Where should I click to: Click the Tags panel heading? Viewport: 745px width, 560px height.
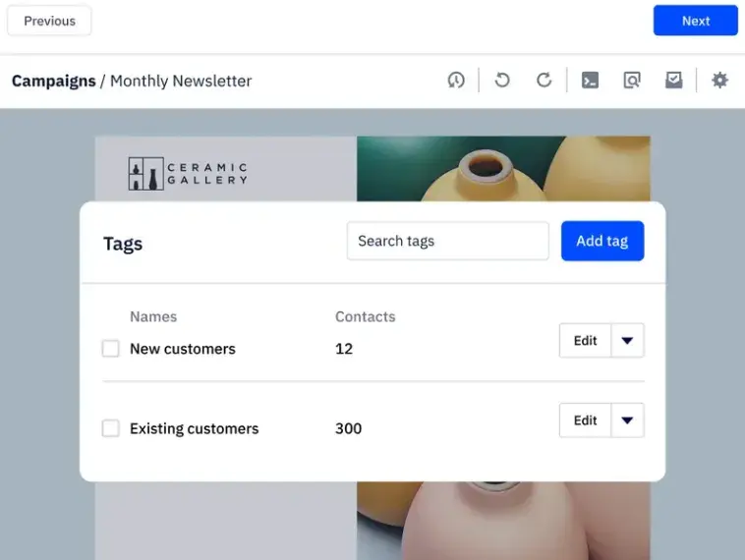123,244
